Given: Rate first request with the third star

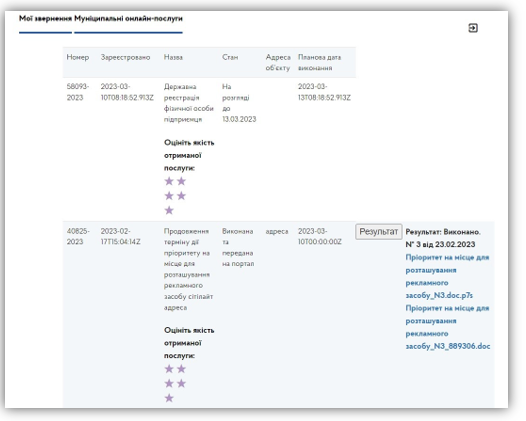Looking at the screenshot, I should point(169,196).
